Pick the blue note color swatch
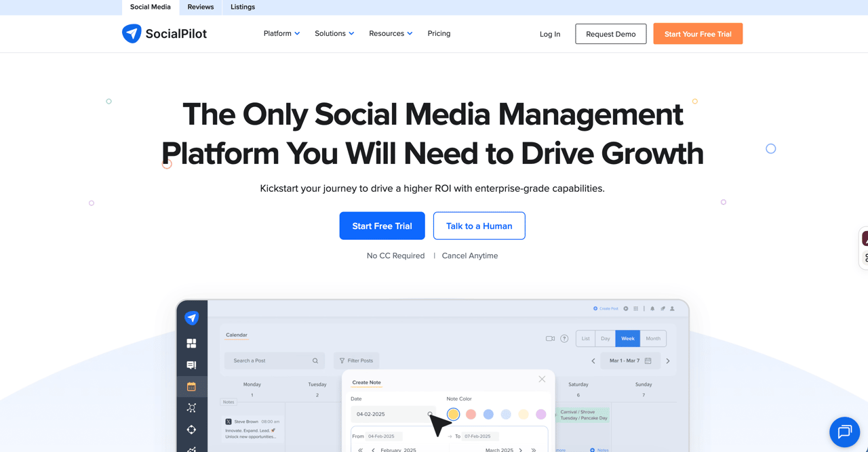 [488, 414]
